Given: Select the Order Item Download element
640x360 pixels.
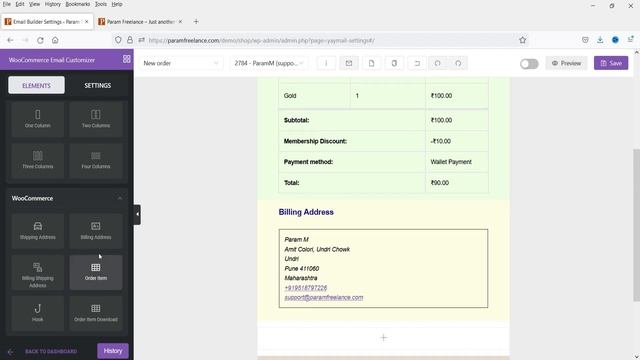Looking at the screenshot, I should (x=96, y=313).
